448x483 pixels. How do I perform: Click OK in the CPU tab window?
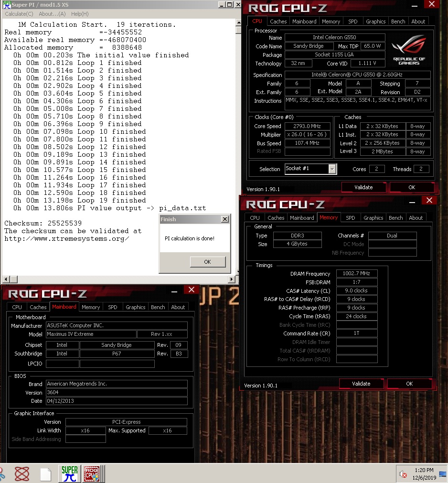point(412,187)
